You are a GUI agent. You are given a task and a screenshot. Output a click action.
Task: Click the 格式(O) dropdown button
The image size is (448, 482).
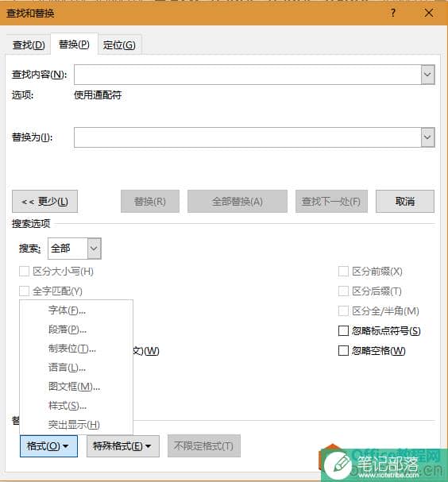tap(48, 446)
